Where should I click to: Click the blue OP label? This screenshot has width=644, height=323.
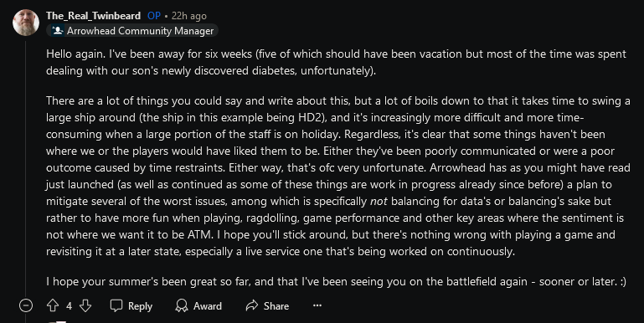point(154,16)
